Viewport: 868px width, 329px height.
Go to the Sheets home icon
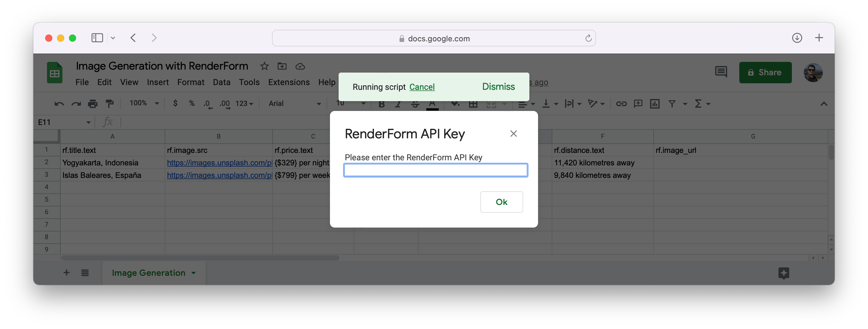55,73
